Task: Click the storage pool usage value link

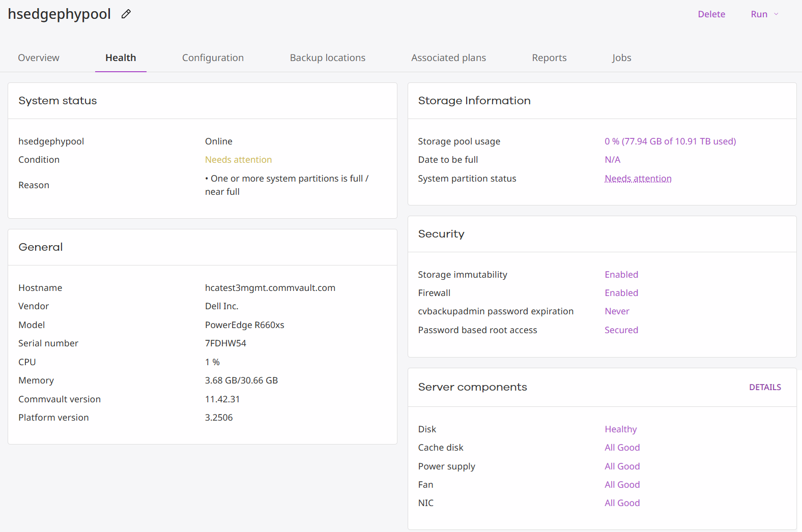Action: coord(670,141)
